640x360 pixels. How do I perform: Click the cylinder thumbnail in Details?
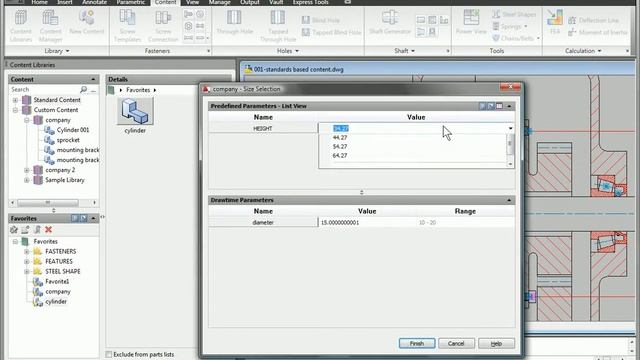135,111
